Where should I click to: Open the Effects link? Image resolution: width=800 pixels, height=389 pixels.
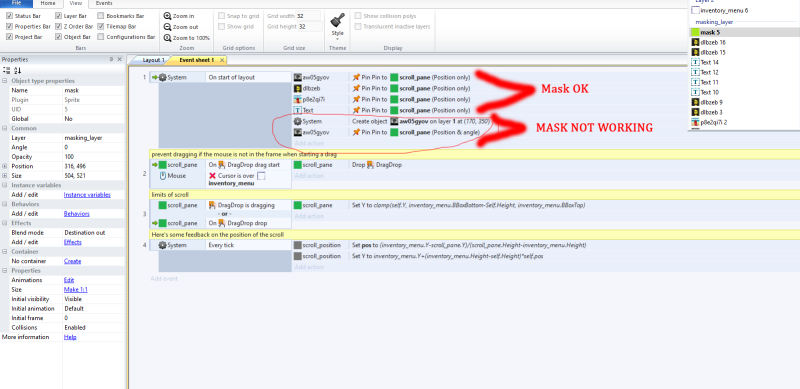pos(72,242)
